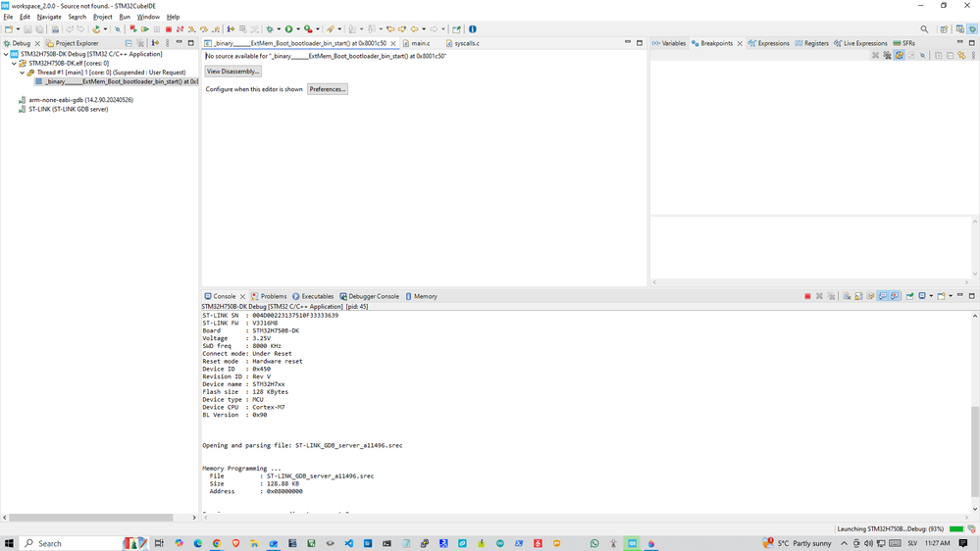Select the arm-none-eabi-gdb process entry

(76, 100)
